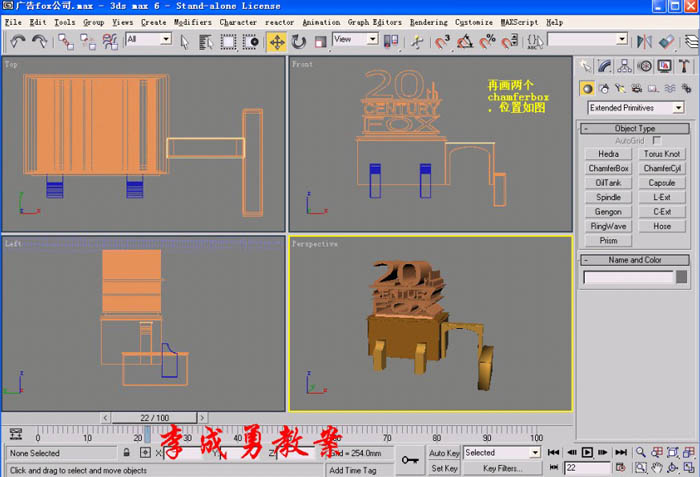Pick the Rectangular Selection Region tool
The height and width of the screenshot is (477, 700).
coord(228,42)
